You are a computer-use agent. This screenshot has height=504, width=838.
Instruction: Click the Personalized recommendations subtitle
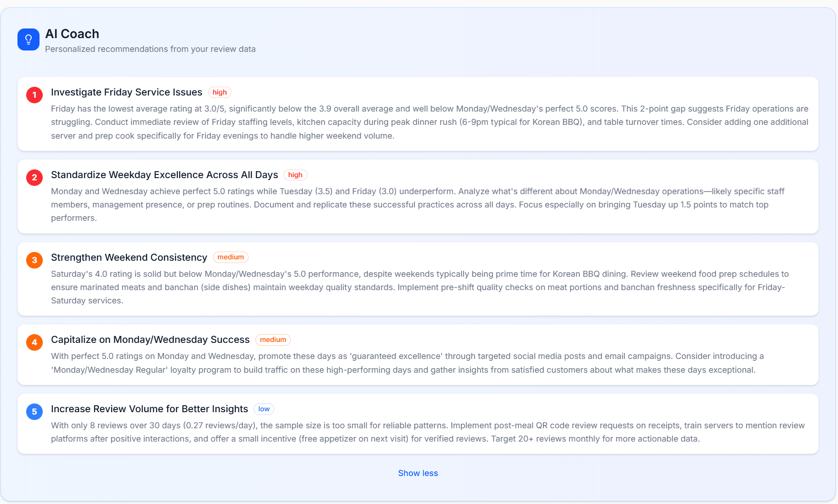(150, 49)
